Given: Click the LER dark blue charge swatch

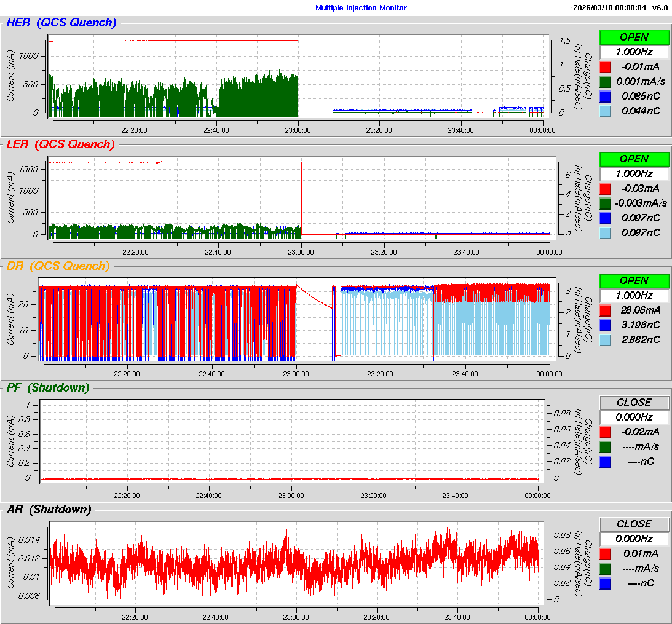Looking at the screenshot, I should click(605, 218).
